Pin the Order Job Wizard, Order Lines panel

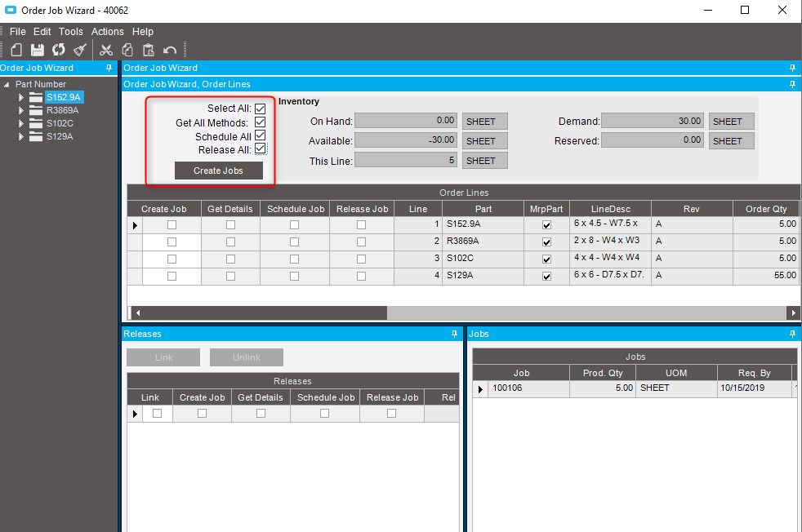(792, 84)
